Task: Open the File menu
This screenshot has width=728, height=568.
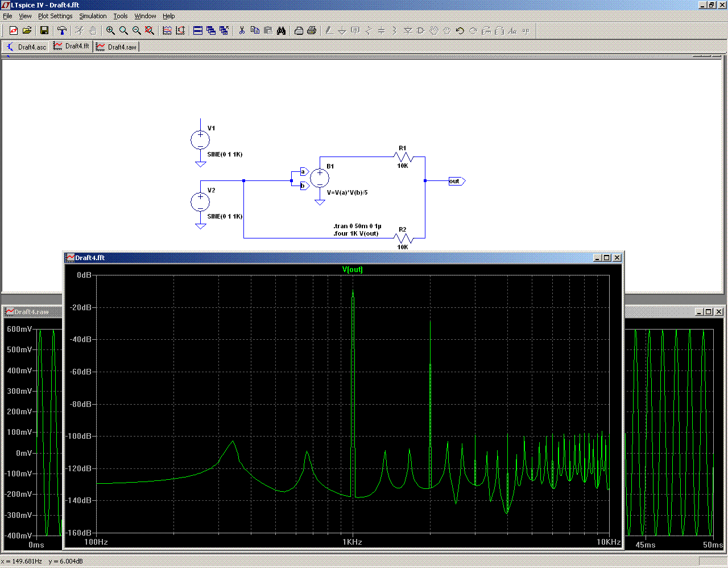Action: pos(7,16)
